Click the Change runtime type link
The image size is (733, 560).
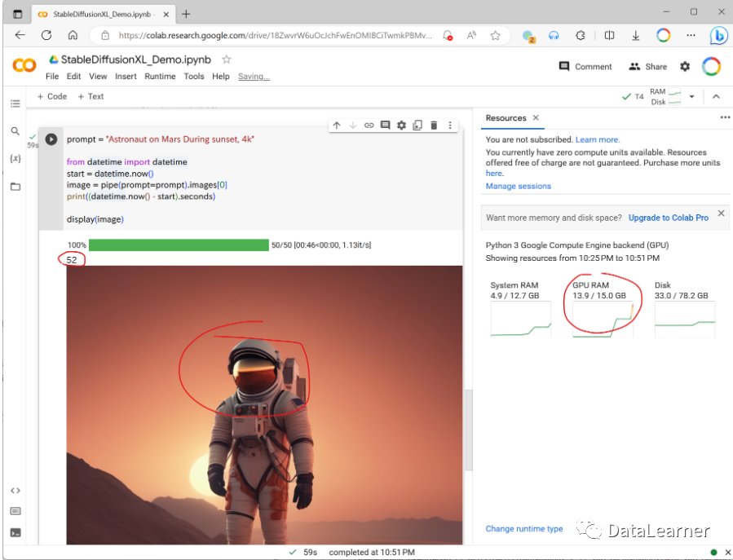524,529
